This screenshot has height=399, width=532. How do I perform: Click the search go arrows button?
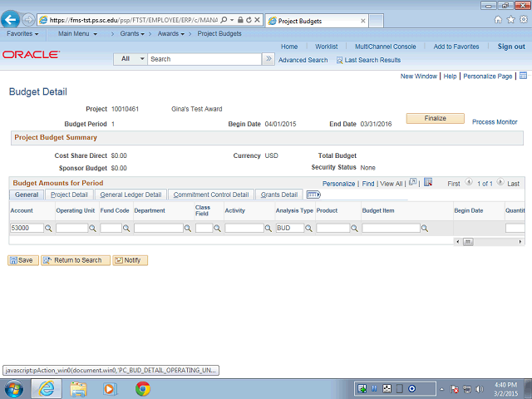point(268,59)
